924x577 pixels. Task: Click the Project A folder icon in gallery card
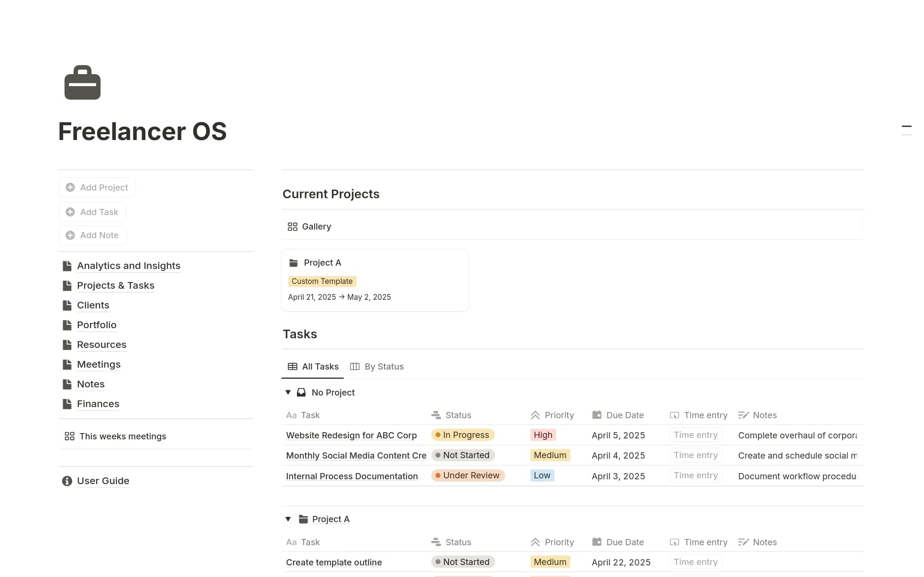[x=293, y=263]
